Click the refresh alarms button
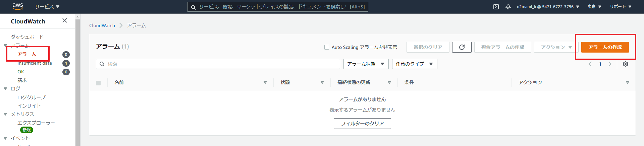This screenshot has height=146, width=644. click(x=462, y=47)
